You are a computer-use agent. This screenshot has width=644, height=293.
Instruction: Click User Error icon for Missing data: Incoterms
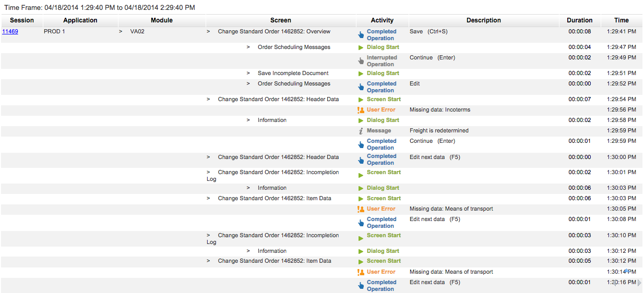click(x=361, y=110)
